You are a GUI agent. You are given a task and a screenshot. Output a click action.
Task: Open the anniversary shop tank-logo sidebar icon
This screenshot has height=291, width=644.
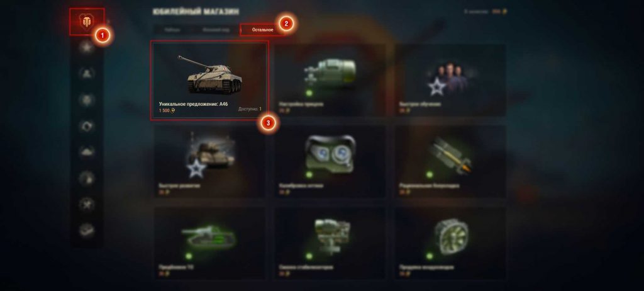tap(87, 22)
